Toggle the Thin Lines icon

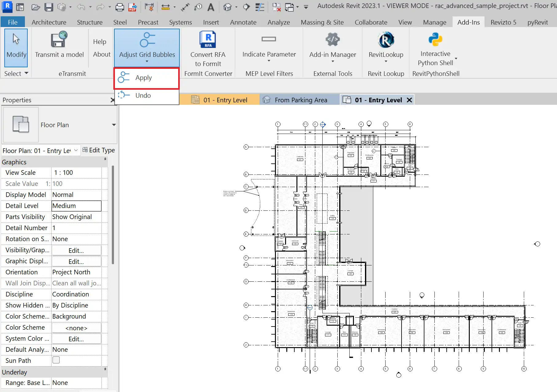(x=260, y=7)
